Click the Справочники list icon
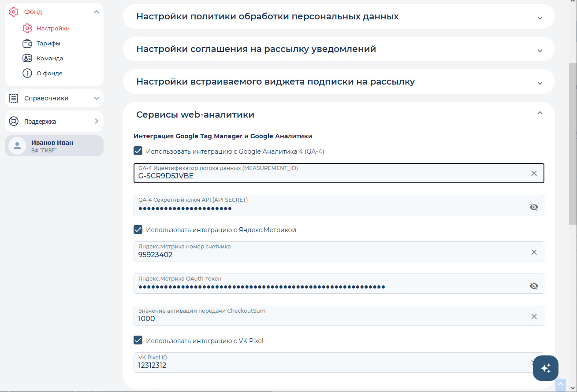This screenshot has width=577, height=392. 14,98
